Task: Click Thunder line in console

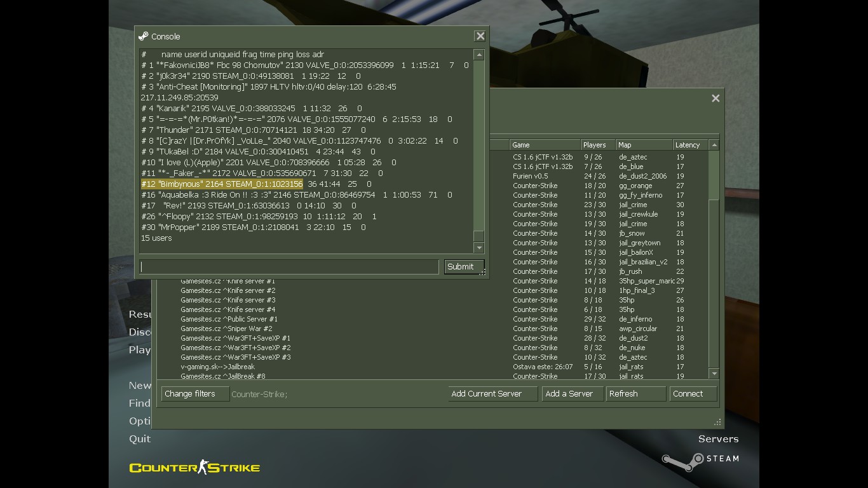Action: pyautogui.click(x=253, y=130)
